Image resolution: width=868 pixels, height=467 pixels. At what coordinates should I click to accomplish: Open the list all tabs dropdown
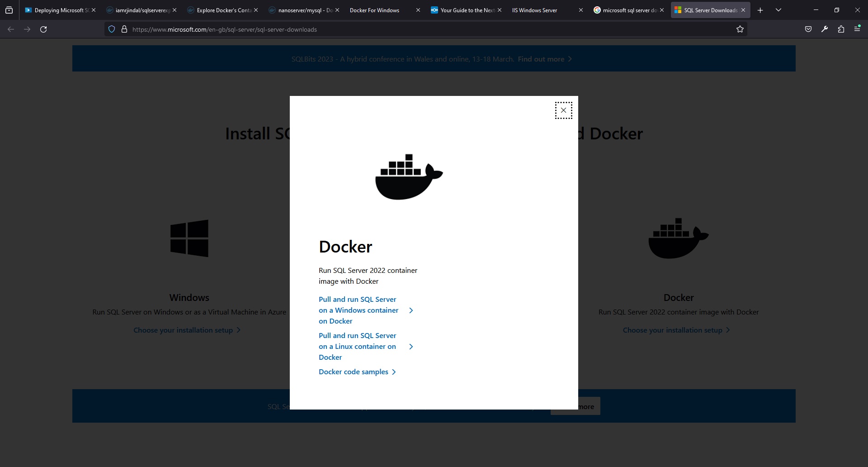coord(778,10)
